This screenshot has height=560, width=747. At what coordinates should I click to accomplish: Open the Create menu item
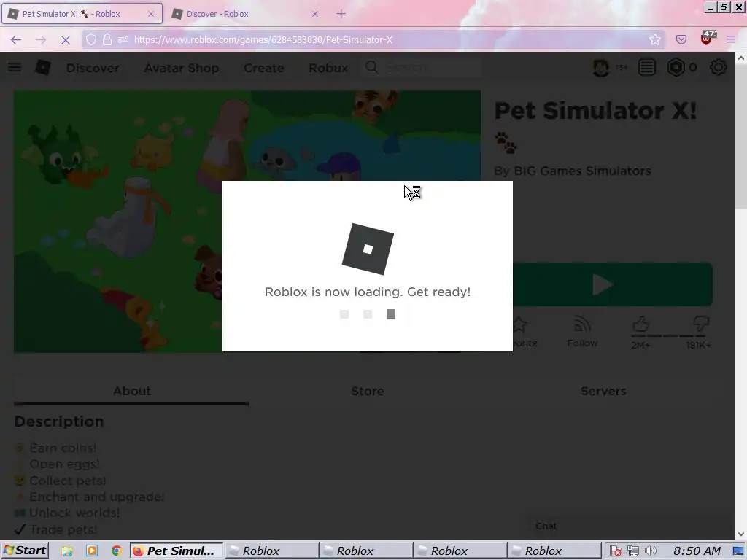coord(264,68)
